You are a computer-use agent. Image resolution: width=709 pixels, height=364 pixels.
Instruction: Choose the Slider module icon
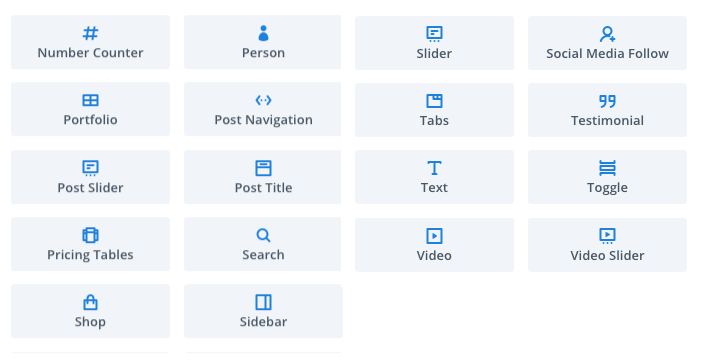pyautogui.click(x=434, y=34)
